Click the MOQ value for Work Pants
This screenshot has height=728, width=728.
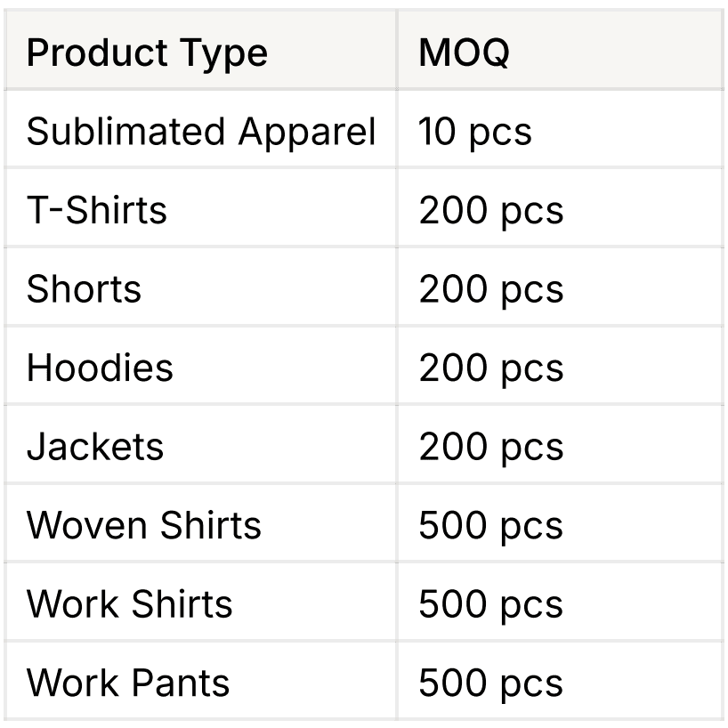pos(490,683)
